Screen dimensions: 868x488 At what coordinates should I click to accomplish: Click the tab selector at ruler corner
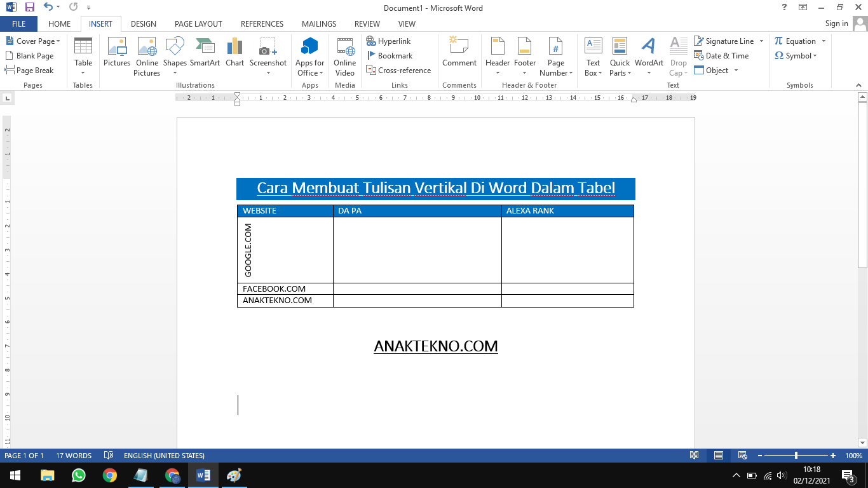coord(7,98)
